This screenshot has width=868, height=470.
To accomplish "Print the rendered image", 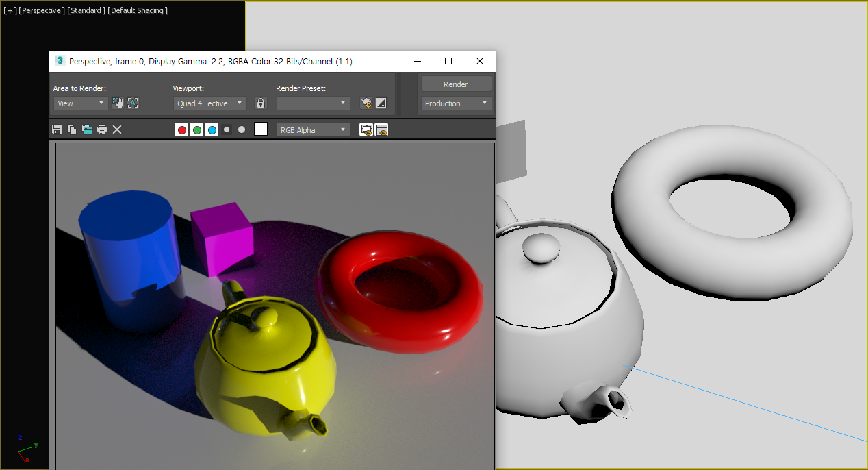I will pos(102,129).
